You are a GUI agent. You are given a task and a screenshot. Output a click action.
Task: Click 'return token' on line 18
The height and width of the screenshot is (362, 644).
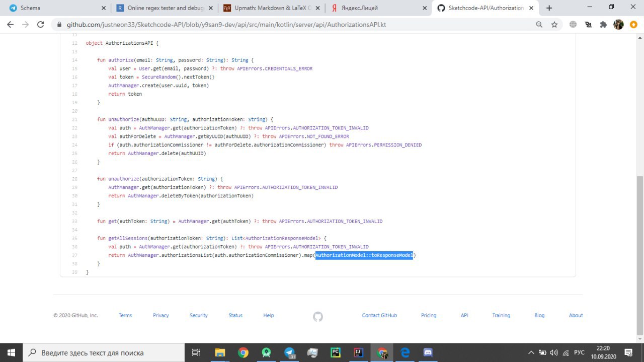(x=125, y=94)
